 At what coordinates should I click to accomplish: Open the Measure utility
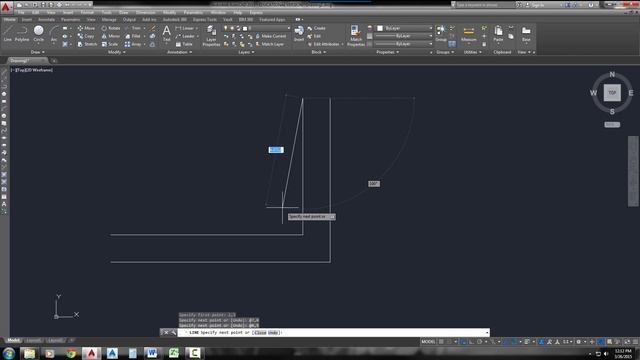click(x=469, y=33)
